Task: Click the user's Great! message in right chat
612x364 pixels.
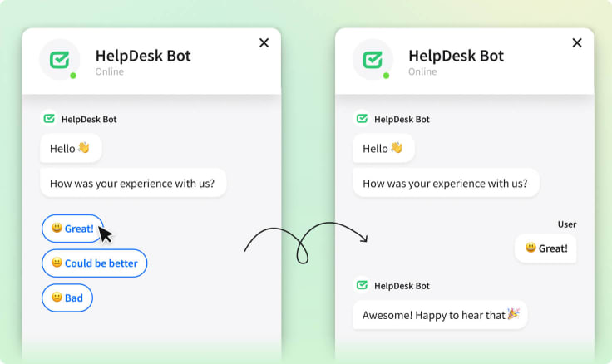Action: [545, 248]
